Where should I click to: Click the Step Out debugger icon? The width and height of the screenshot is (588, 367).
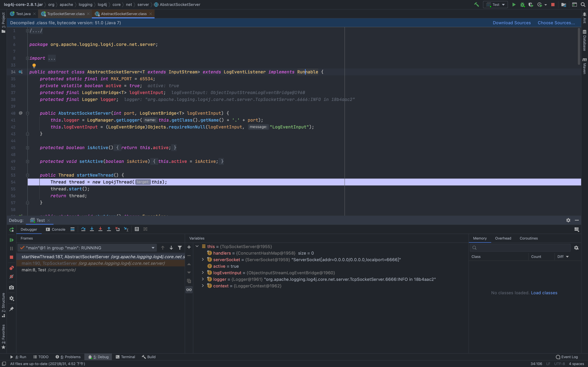coord(109,229)
